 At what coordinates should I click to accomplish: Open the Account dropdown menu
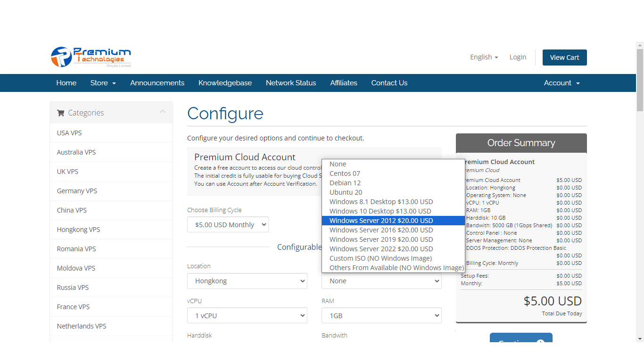coord(562,83)
